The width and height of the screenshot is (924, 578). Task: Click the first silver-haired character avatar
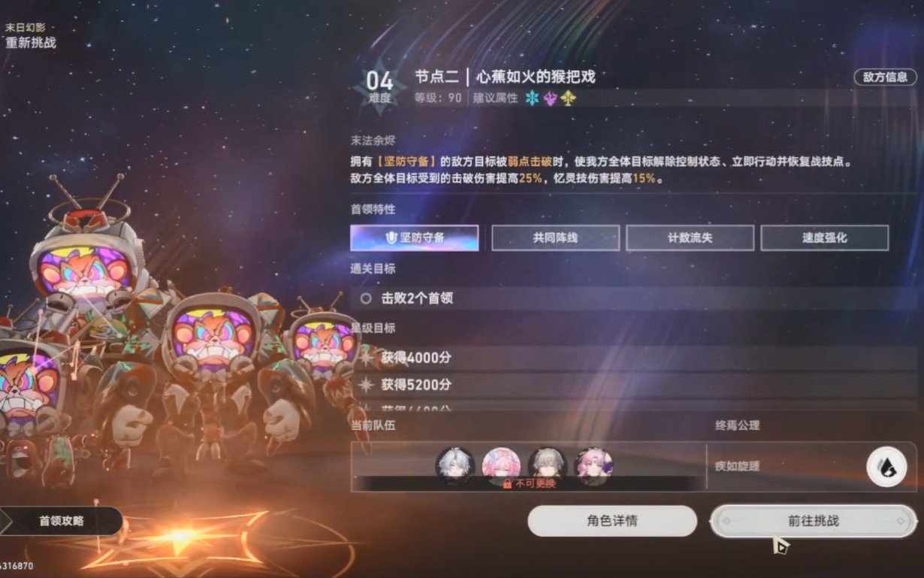coord(455,466)
